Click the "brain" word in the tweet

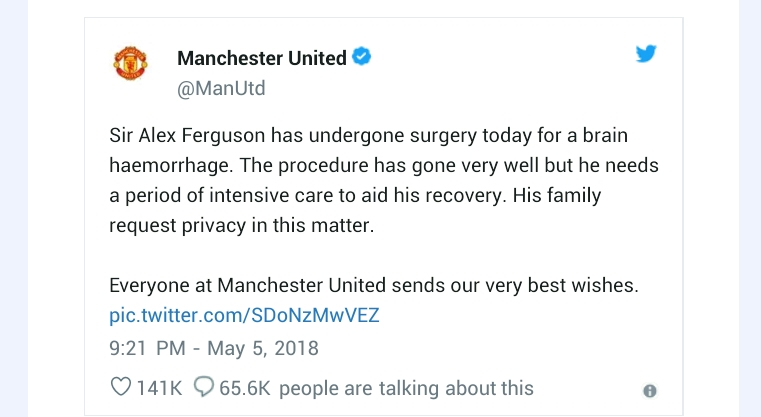pos(599,135)
